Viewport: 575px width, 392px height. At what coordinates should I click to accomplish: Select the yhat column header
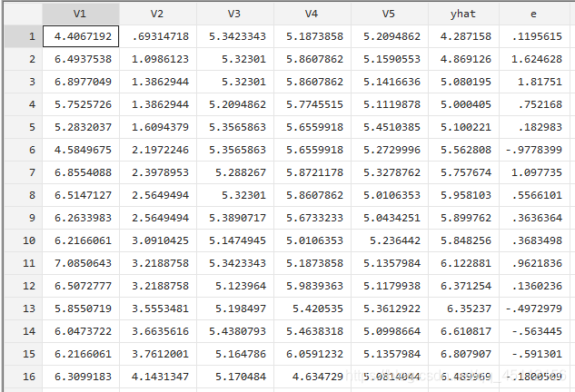coord(463,14)
